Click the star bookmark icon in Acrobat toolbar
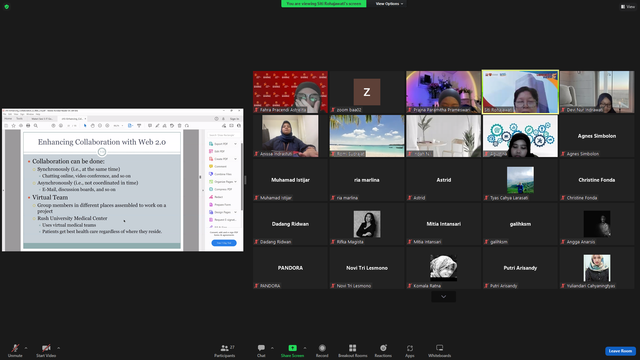The width and height of the screenshot is (640, 360). pyautogui.click(x=13, y=126)
